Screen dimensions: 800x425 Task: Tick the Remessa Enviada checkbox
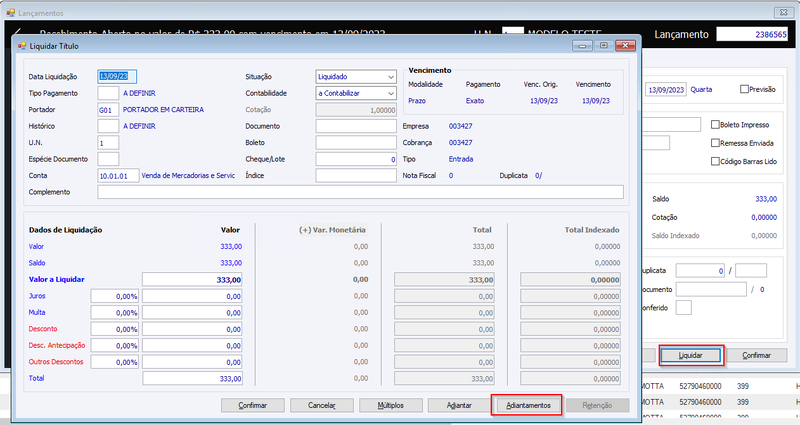715,143
